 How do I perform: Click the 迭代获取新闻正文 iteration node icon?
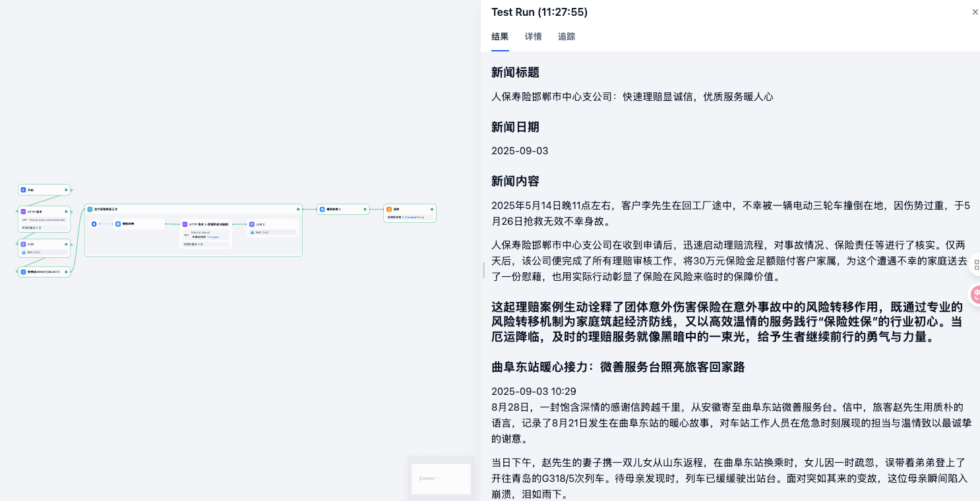[90, 209]
